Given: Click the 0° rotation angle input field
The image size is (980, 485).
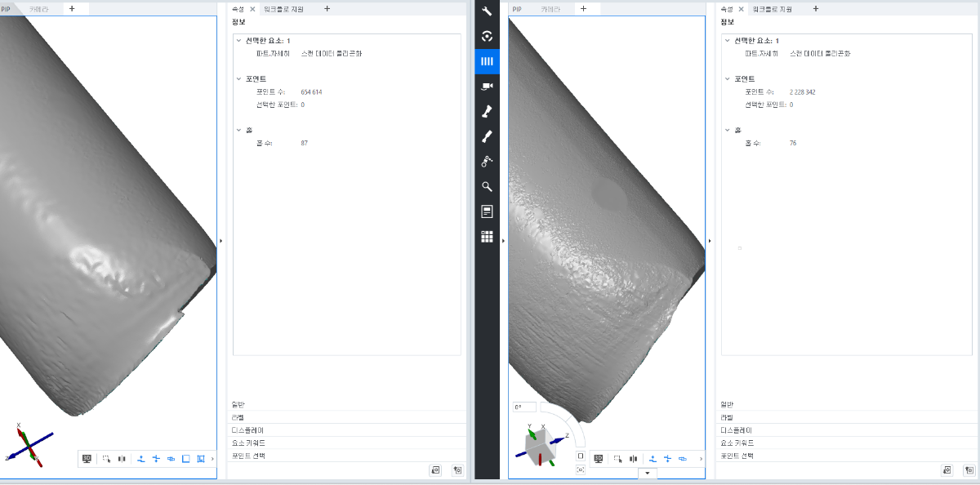Looking at the screenshot, I should 524,407.
